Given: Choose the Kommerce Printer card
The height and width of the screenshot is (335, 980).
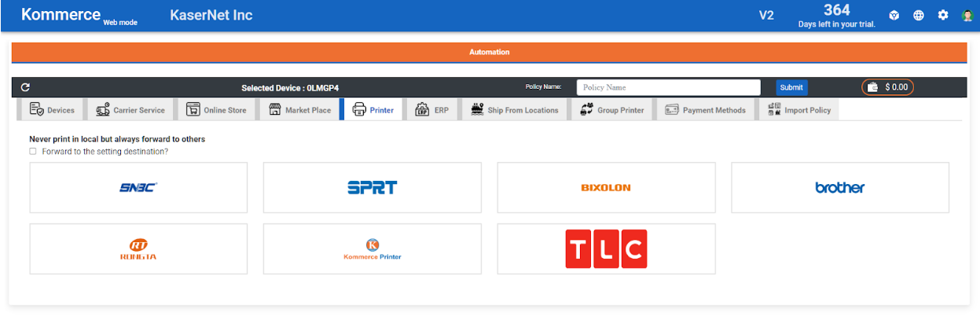Looking at the screenshot, I should [x=373, y=249].
